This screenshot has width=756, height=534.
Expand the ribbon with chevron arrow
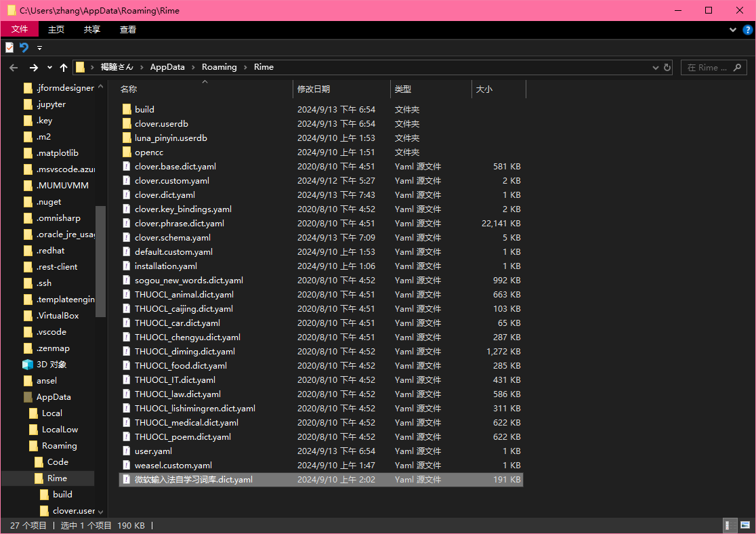click(733, 30)
